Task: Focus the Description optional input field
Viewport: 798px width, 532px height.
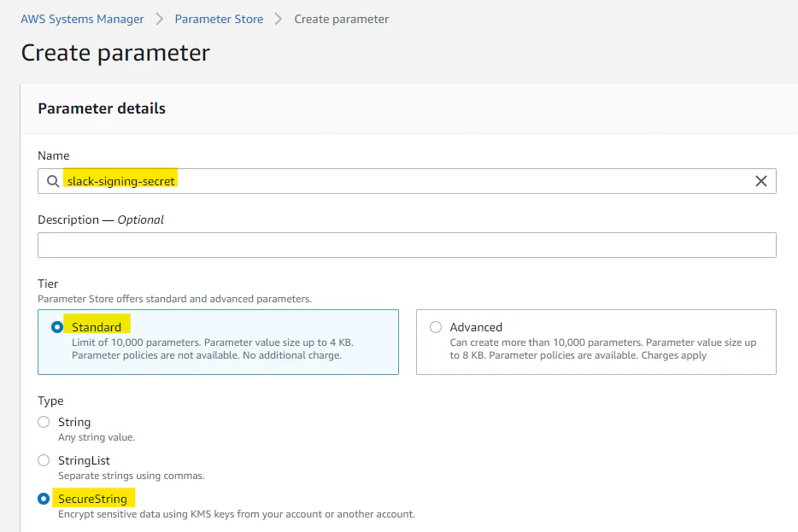Action: (407, 245)
